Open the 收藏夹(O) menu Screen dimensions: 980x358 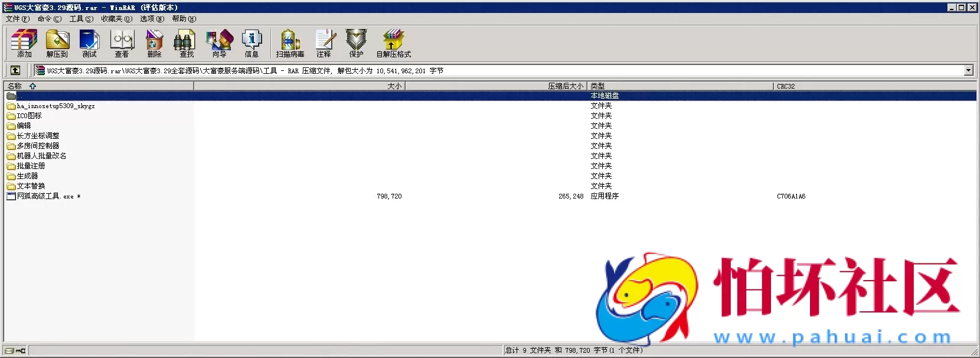click(x=117, y=19)
